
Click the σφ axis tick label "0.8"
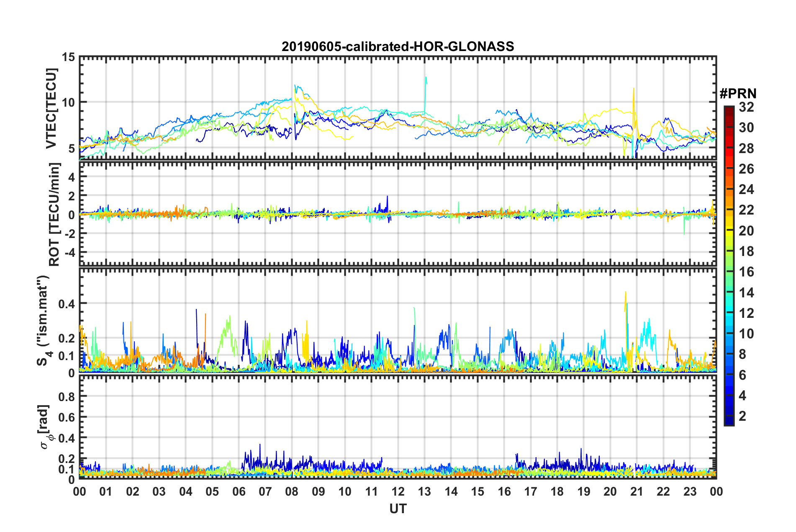pyautogui.click(x=67, y=396)
